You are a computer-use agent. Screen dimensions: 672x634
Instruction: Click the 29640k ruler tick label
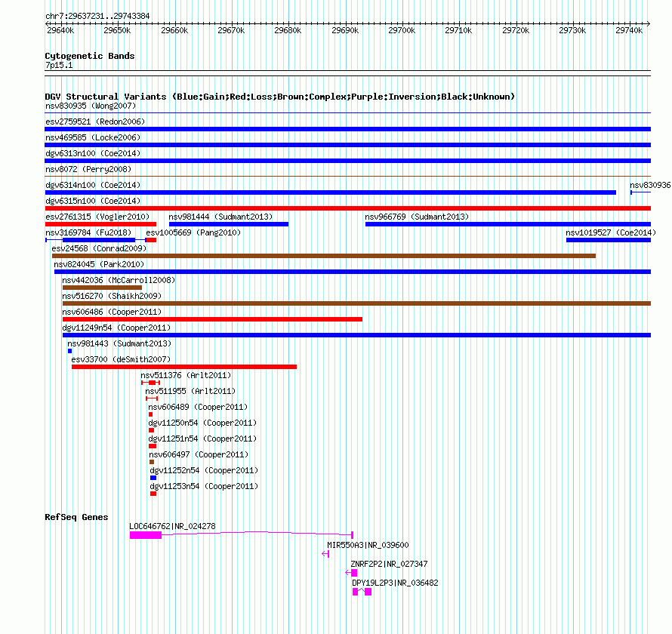pos(60,30)
